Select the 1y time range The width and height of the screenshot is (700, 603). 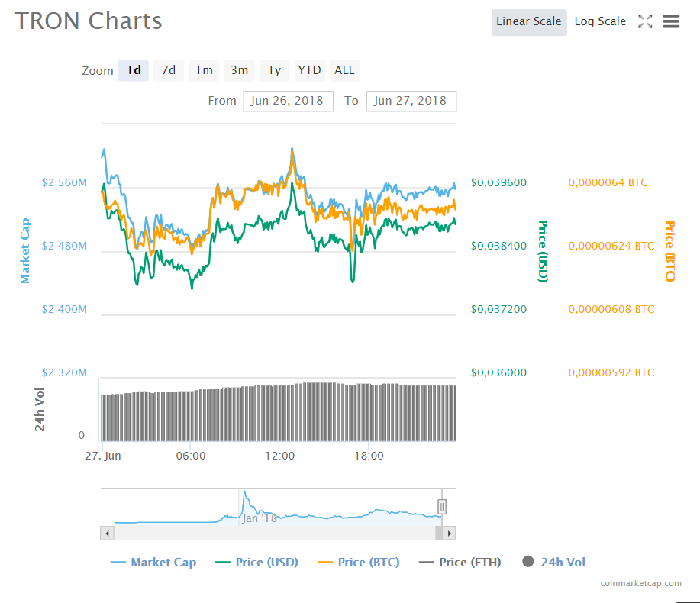click(x=274, y=69)
